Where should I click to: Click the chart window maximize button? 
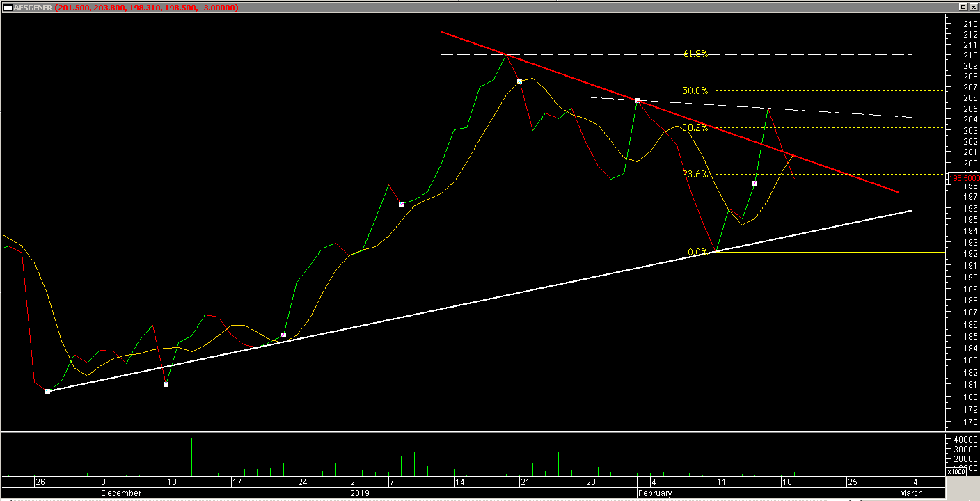[963, 7]
